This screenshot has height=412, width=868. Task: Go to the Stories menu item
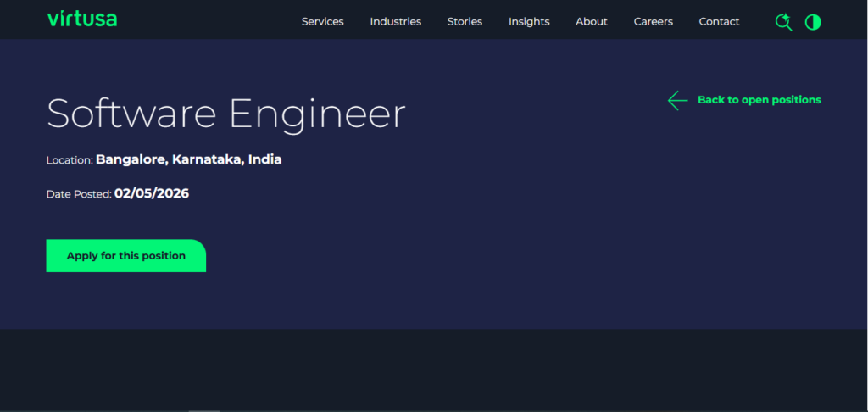[465, 21]
